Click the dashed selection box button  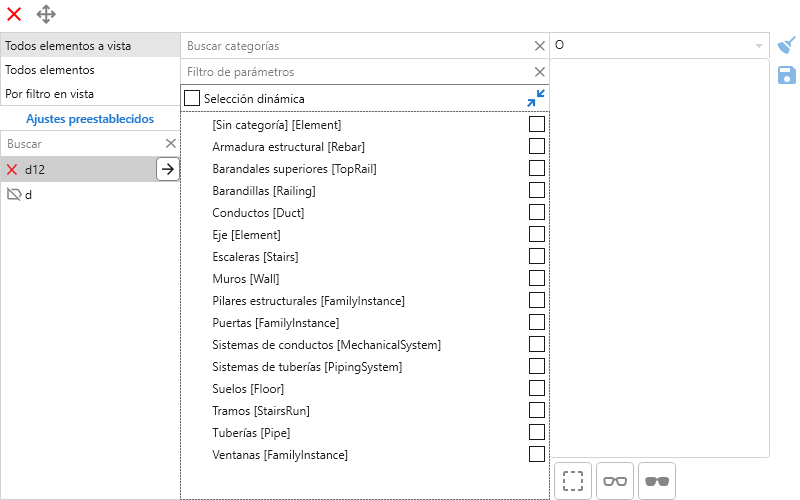[x=573, y=481]
